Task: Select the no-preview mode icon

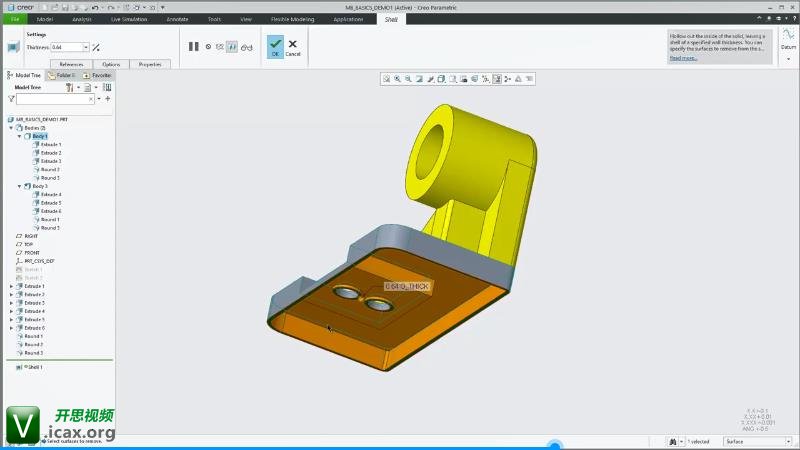Action: click(208, 46)
